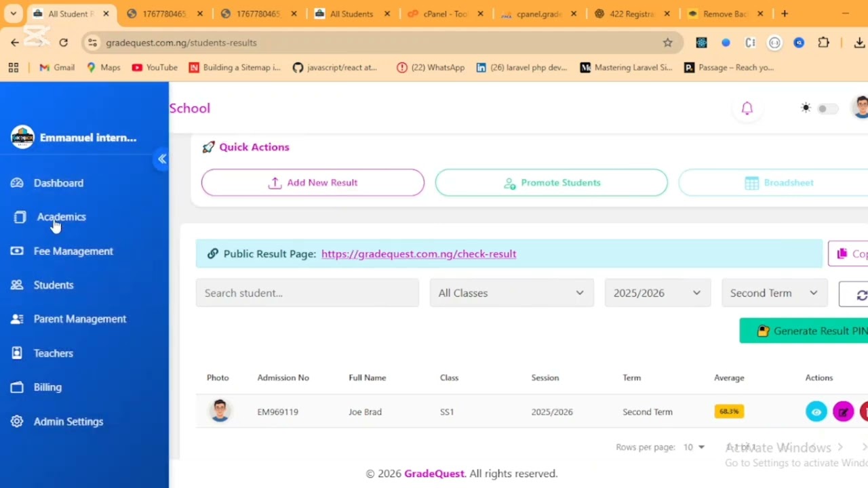Open site information icon in address bar
The height and width of the screenshot is (488, 868).
click(93, 43)
